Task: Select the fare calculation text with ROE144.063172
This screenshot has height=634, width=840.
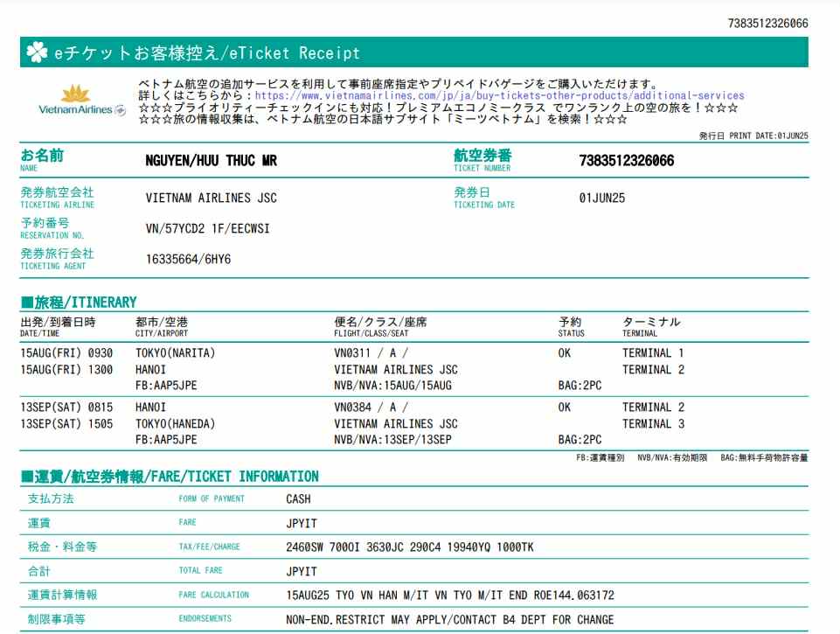Action: point(449,596)
